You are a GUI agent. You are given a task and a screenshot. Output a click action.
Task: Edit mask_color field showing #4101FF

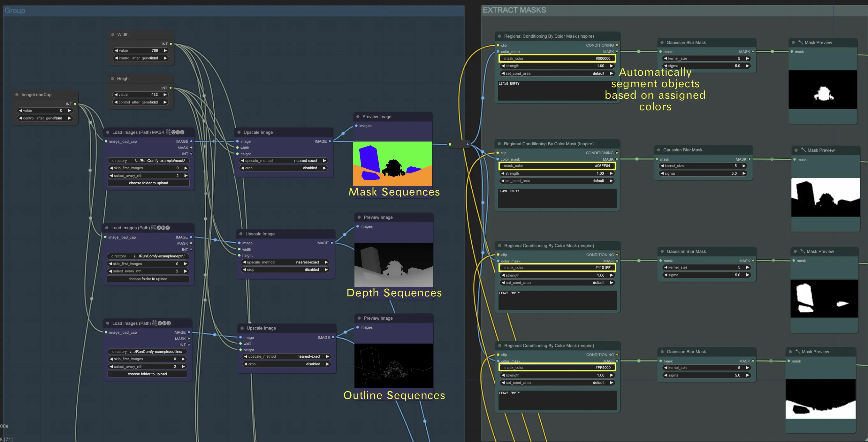[557, 268]
